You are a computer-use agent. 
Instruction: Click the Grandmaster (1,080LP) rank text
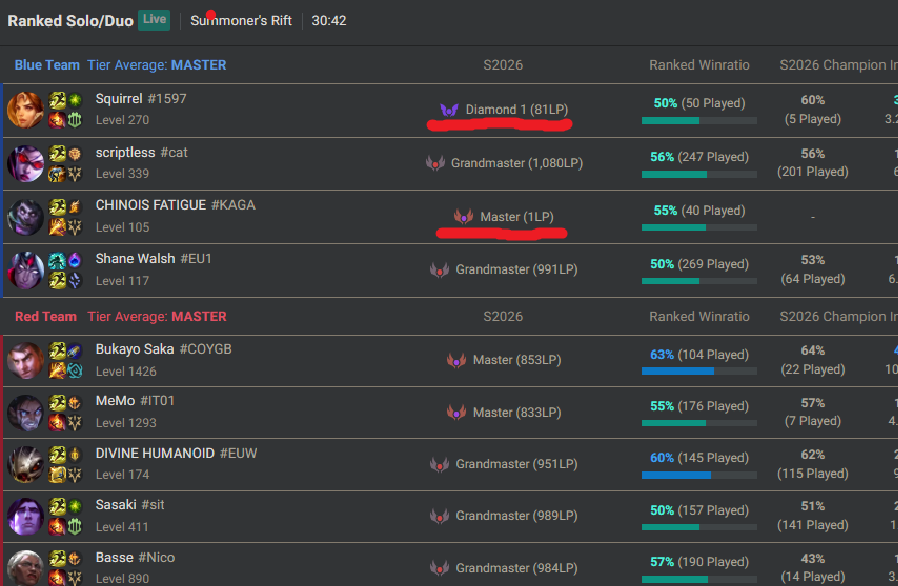(x=517, y=163)
